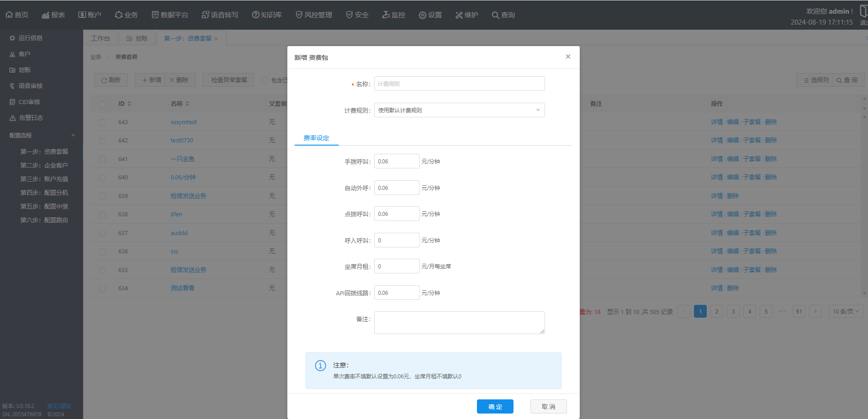Image resolution: width=868 pixels, height=419 pixels.
Task: Click the 取消 cancel button
Action: (x=548, y=406)
